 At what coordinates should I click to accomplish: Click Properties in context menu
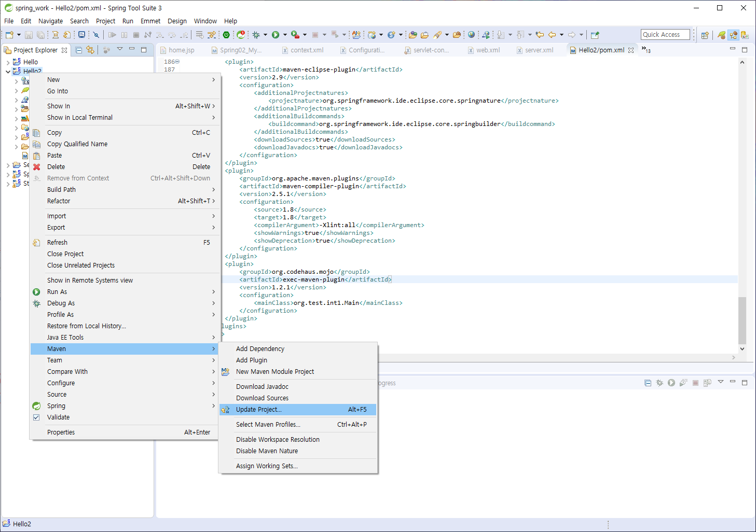(x=125, y=432)
